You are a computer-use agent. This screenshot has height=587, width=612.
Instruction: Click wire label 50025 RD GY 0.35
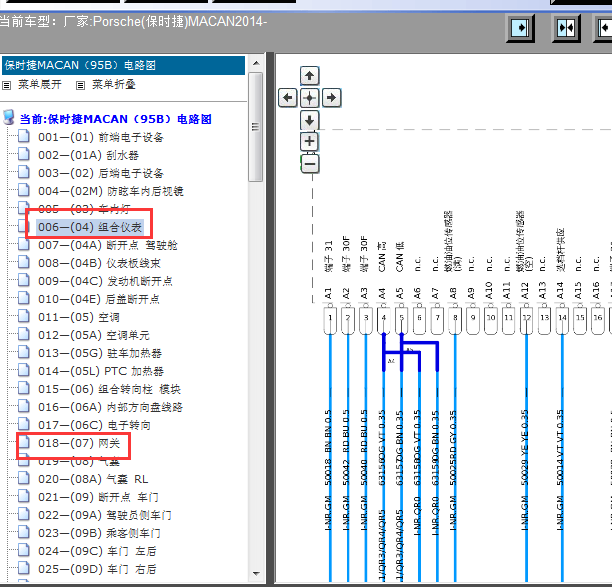[453, 447]
